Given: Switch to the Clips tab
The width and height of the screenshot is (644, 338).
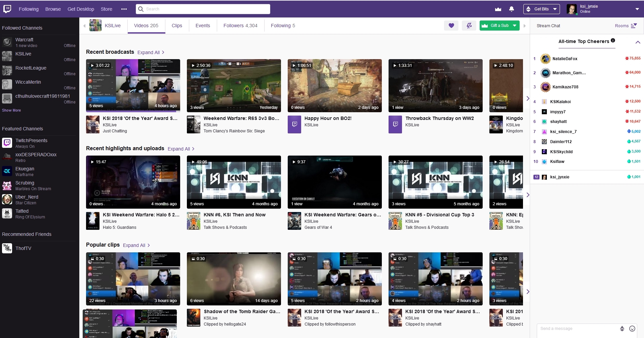Looking at the screenshot, I should pyautogui.click(x=177, y=26).
